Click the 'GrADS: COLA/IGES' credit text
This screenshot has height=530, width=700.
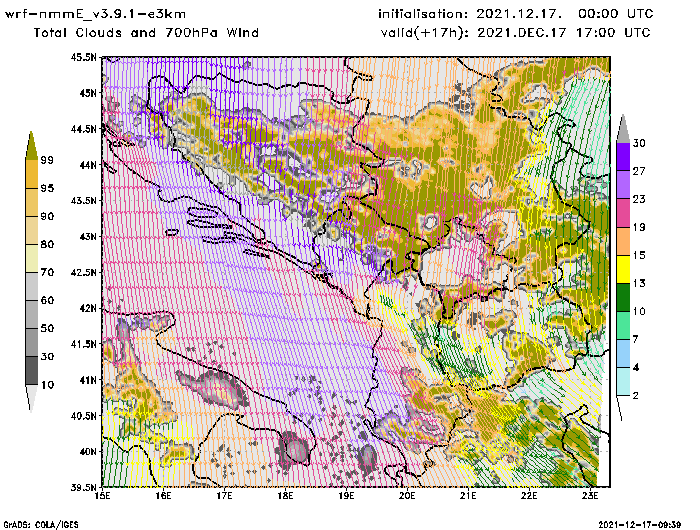point(41,525)
